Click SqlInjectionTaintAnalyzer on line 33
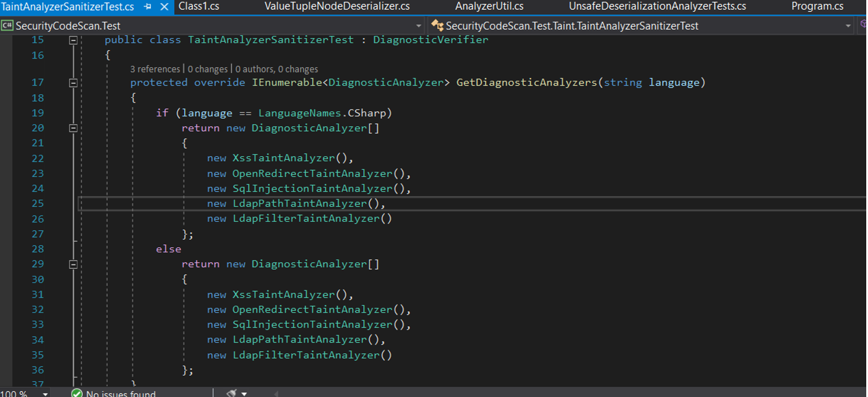This screenshot has width=868, height=397. tap(312, 324)
